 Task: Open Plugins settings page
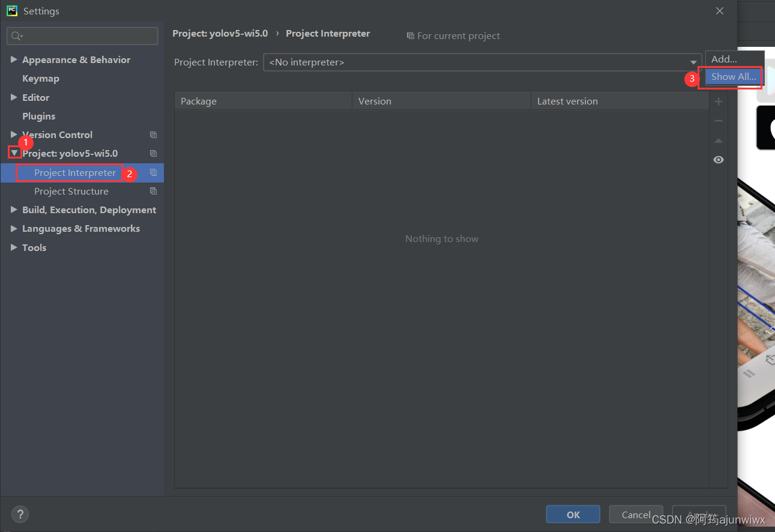(39, 116)
